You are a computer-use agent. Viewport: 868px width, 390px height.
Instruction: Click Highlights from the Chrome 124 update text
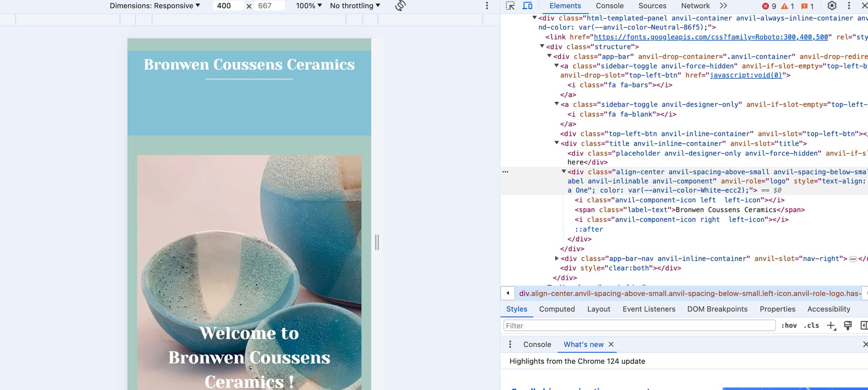pyautogui.click(x=577, y=361)
